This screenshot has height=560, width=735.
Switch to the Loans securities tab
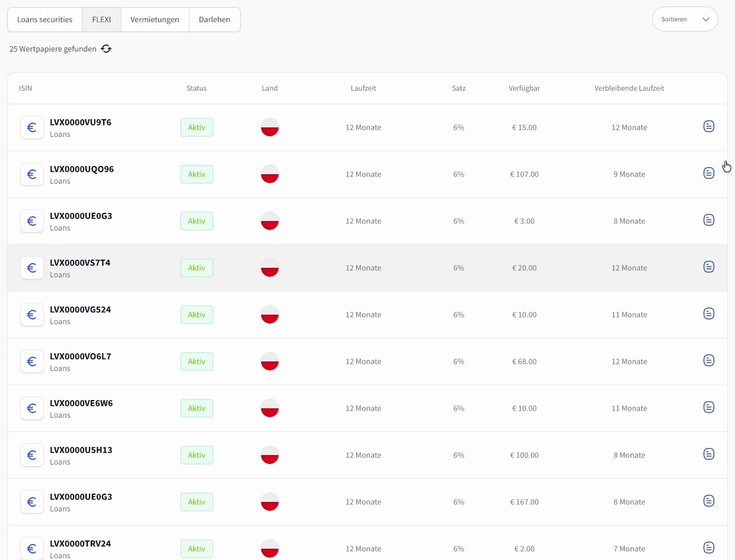click(45, 20)
